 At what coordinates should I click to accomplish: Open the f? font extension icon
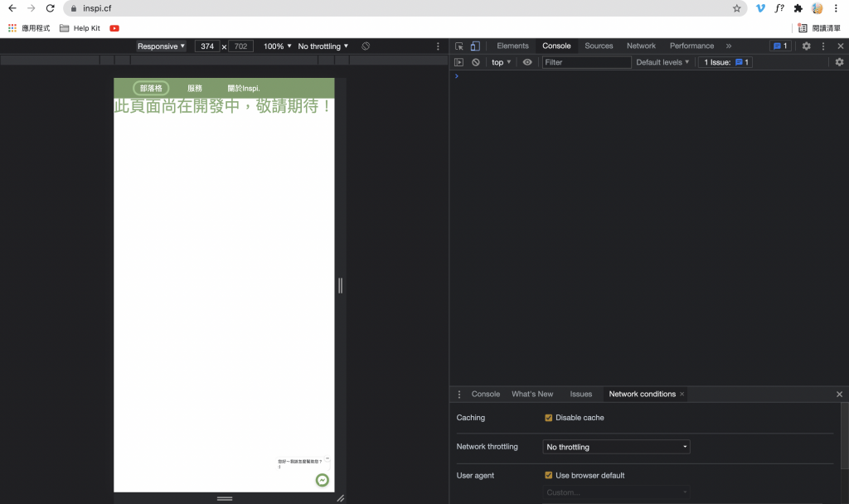pos(779,8)
